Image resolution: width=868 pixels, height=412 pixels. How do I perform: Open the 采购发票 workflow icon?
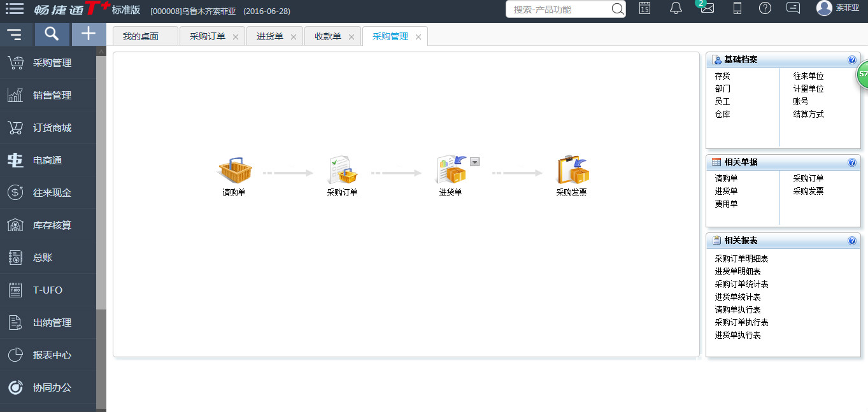point(572,169)
